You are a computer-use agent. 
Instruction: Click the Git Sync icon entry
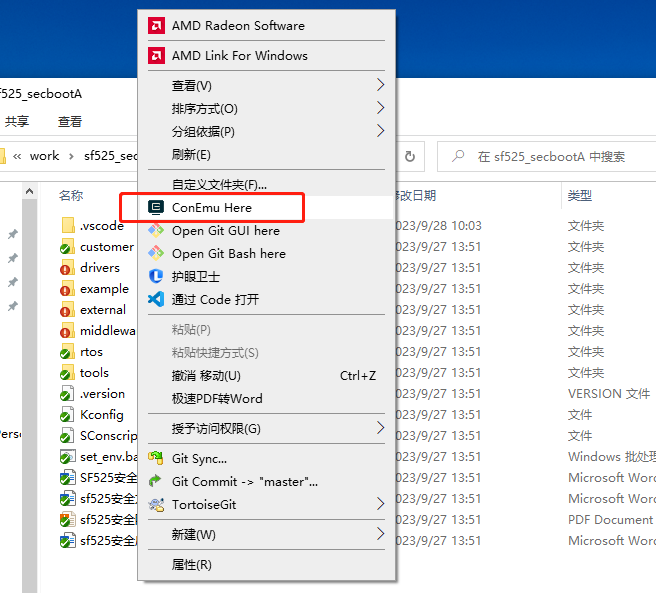coord(156,458)
